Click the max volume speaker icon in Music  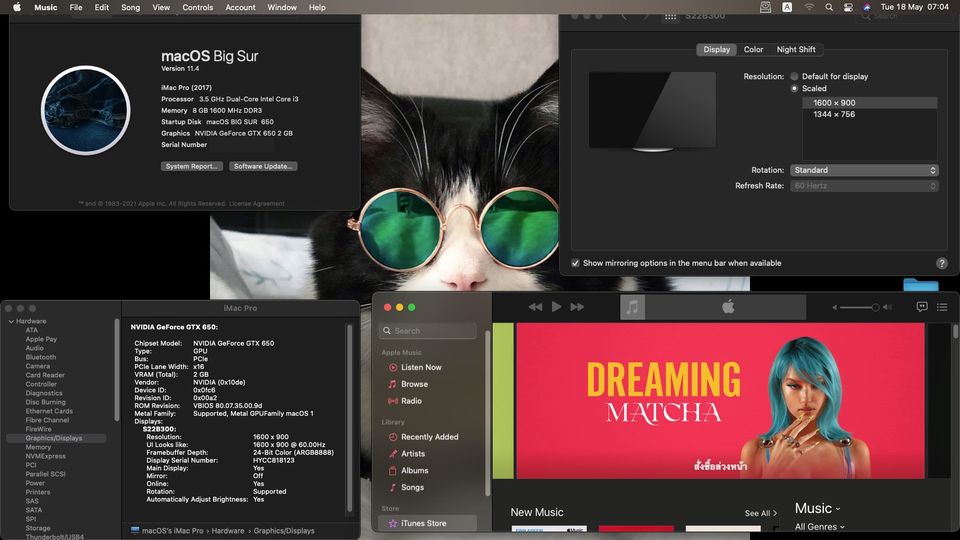coord(888,307)
